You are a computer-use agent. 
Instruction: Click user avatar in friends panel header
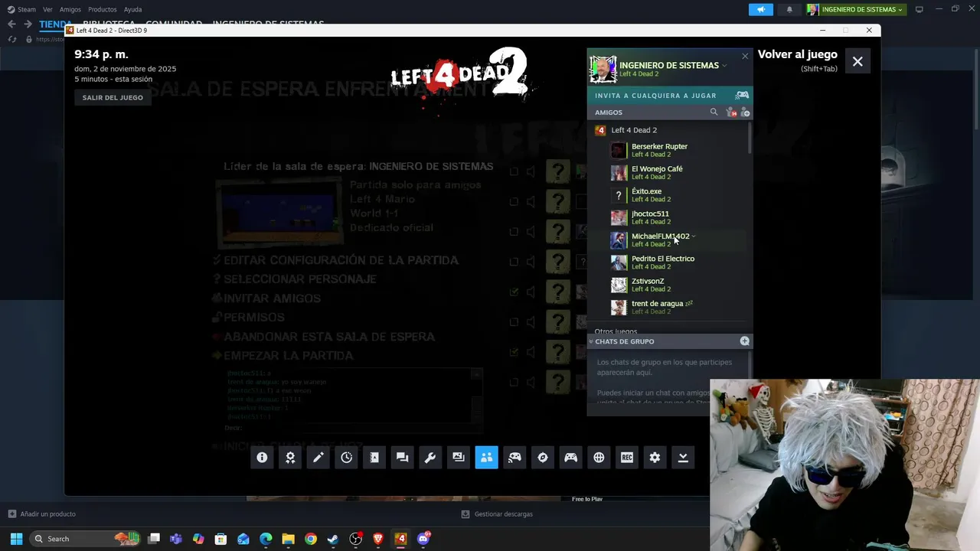(603, 69)
